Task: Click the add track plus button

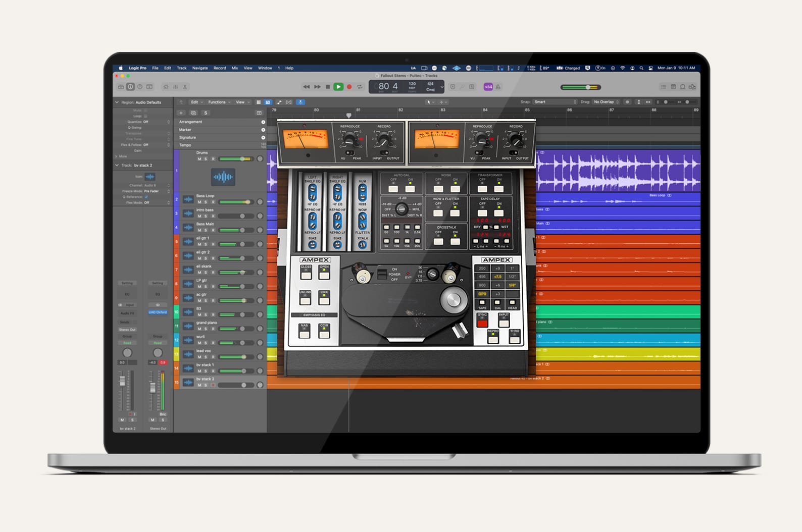Action: coord(181,113)
